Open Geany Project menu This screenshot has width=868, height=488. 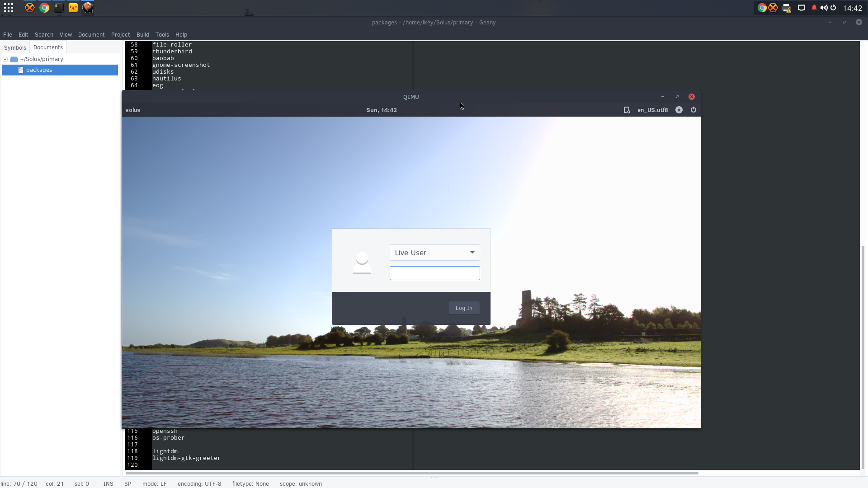[x=120, y=35]
